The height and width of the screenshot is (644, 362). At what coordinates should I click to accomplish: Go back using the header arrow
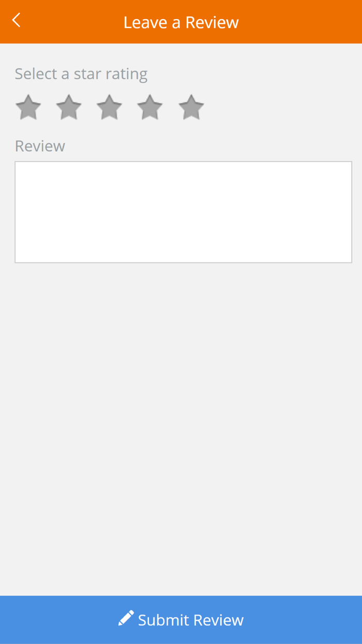17,20
